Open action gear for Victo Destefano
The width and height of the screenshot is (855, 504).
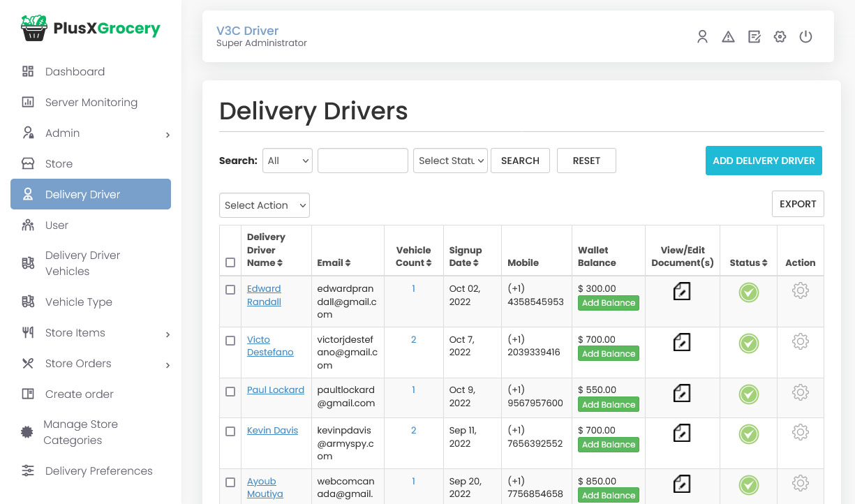coord(801,341)
